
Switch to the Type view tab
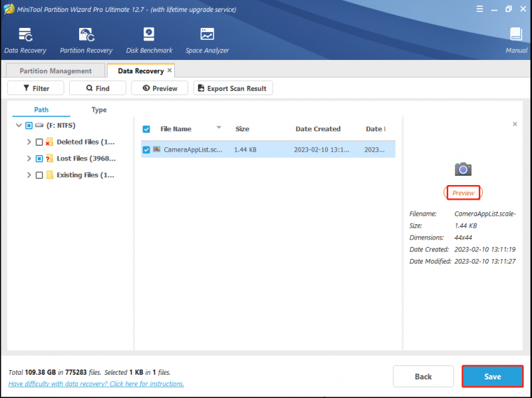(99, 110)
